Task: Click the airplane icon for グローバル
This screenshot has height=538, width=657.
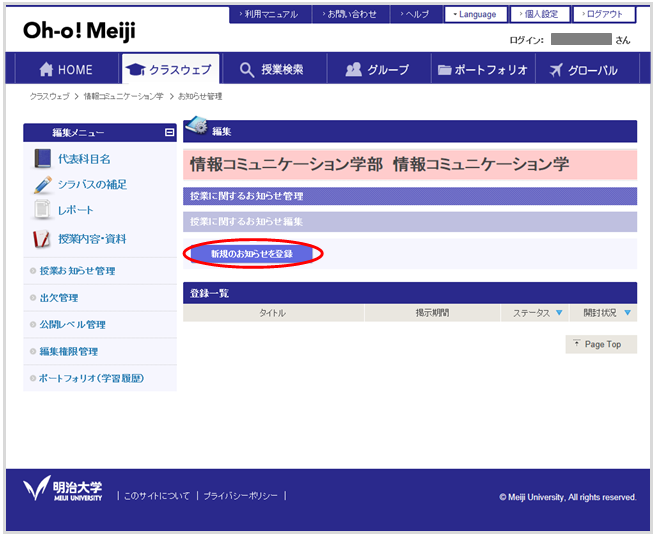Action: [x=556, y=70]
